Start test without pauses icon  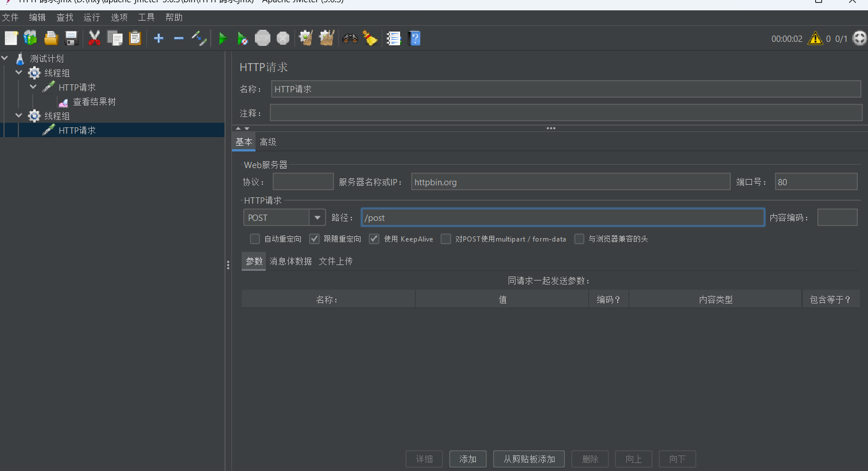[x=243, y=38]
